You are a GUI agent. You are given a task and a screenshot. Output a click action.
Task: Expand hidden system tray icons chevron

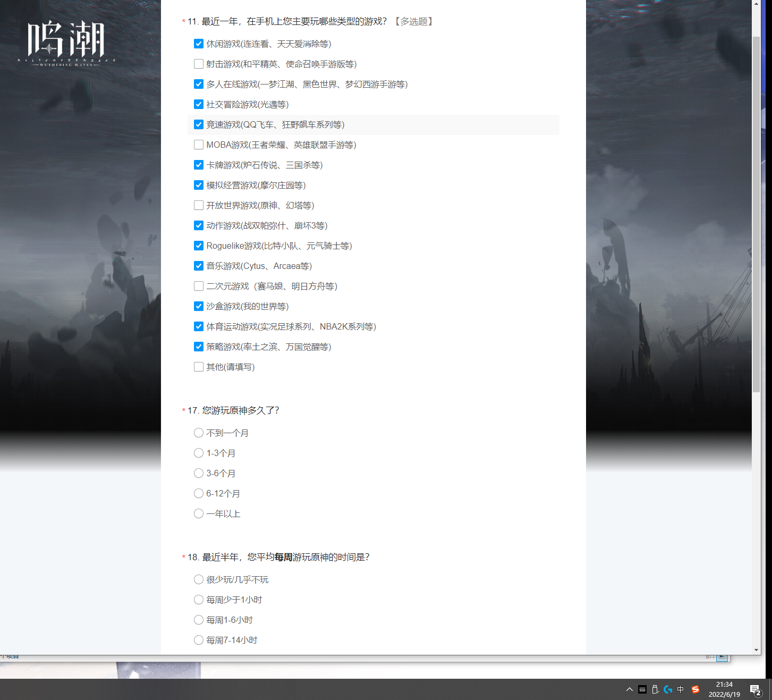[x=630, y=689]
